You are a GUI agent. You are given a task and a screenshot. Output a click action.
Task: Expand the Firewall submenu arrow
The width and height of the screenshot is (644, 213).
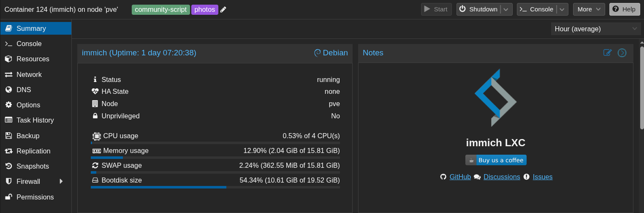(61, 181)
